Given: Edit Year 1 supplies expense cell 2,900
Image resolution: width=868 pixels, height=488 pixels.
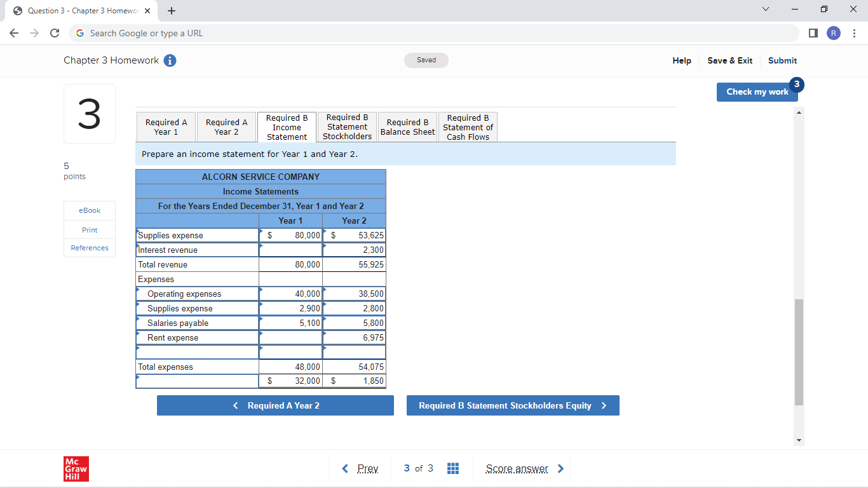Looking at the screenshot, I should coord(290,309).
